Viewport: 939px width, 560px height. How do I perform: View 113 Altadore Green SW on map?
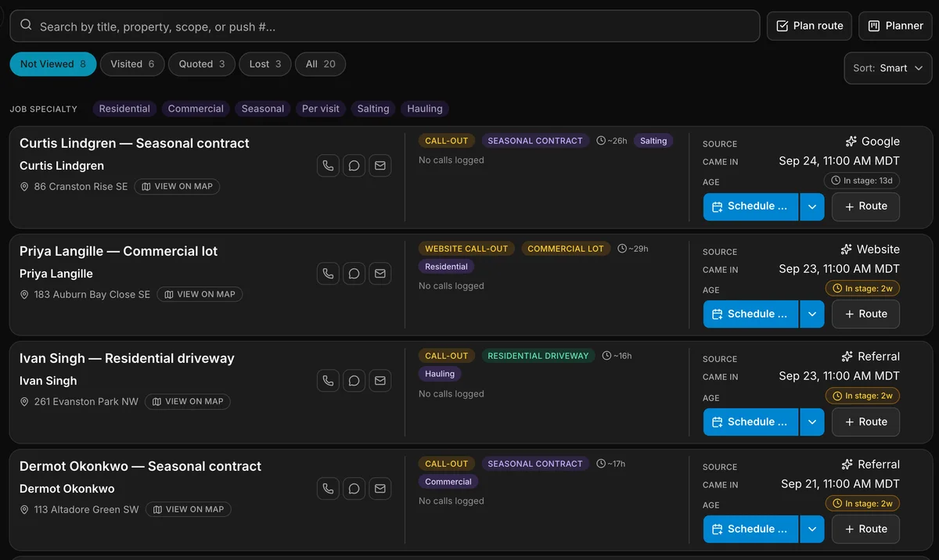(x=189, y=510)
